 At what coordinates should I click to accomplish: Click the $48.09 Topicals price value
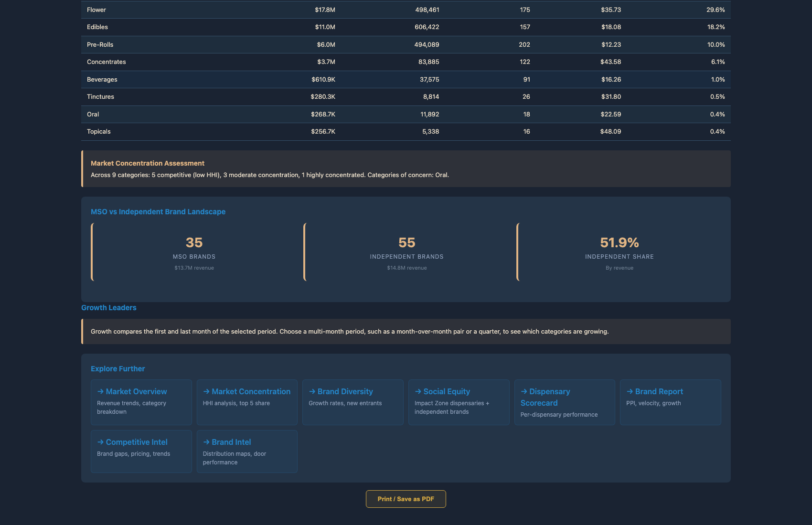611,132
